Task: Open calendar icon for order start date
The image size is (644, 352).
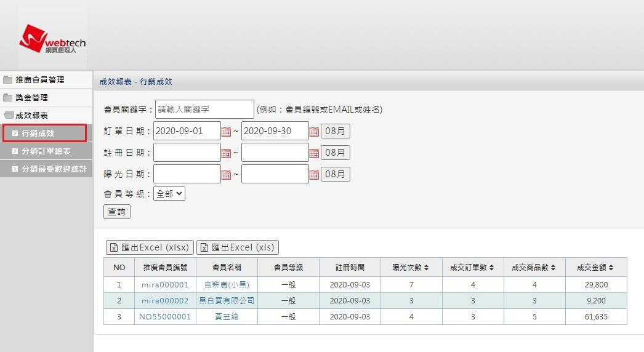Action: point(225,131)
